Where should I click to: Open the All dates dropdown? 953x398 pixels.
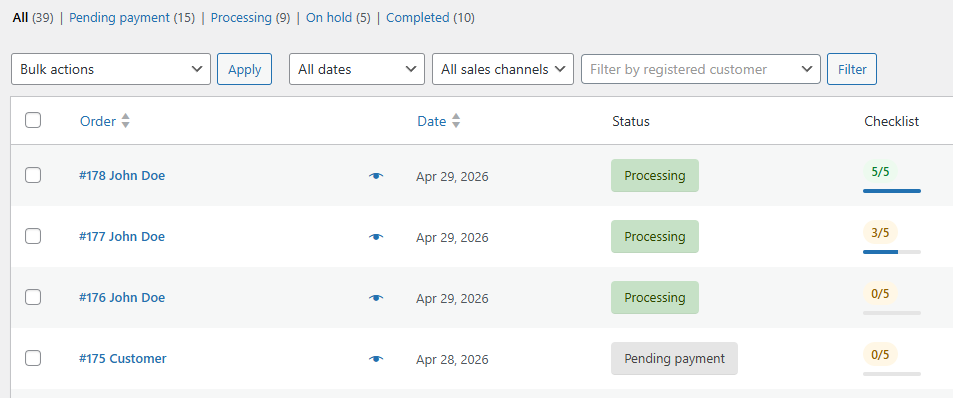pos(357,69)
